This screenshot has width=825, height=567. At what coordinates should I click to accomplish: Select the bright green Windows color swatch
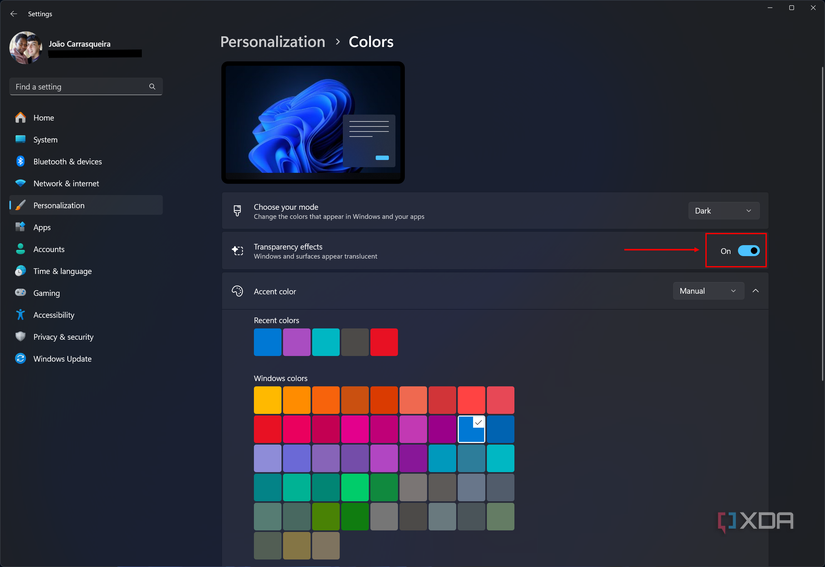tap(355, 488)
